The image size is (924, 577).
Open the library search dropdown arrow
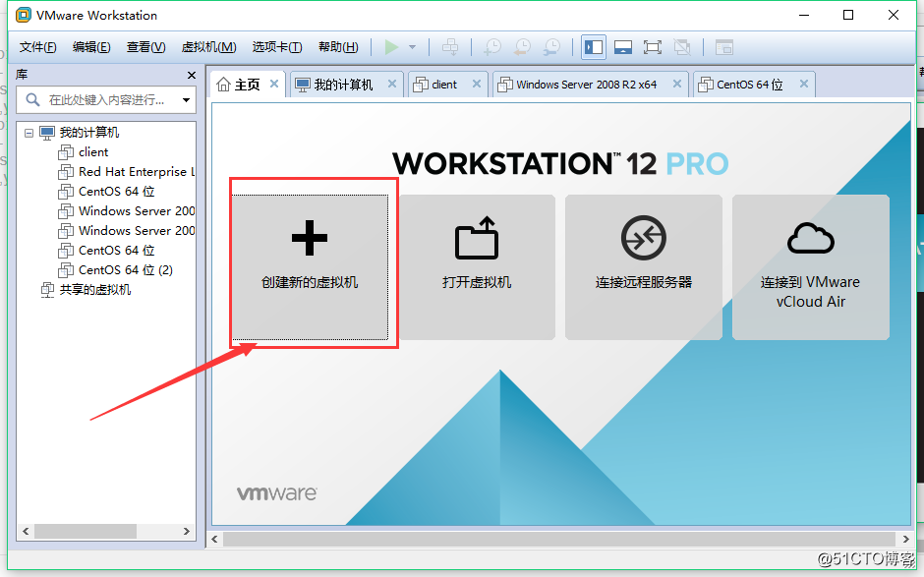click(x=186, y=99)
